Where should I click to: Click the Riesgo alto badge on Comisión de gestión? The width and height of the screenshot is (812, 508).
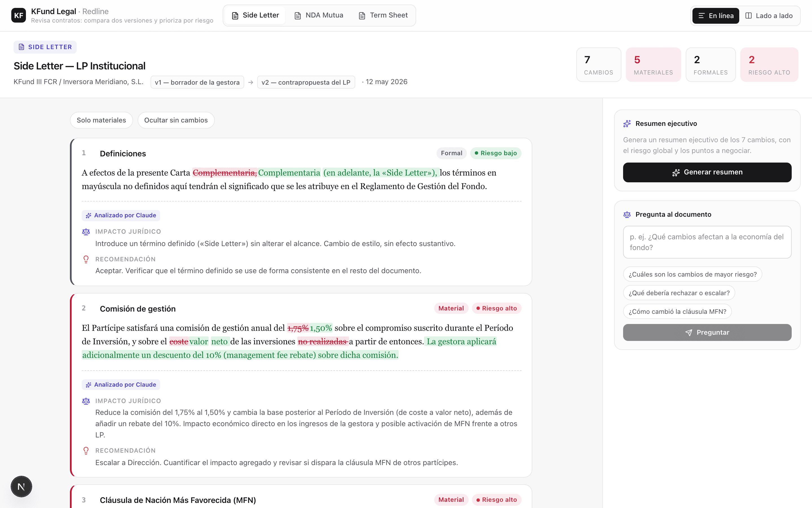(497, 308)
